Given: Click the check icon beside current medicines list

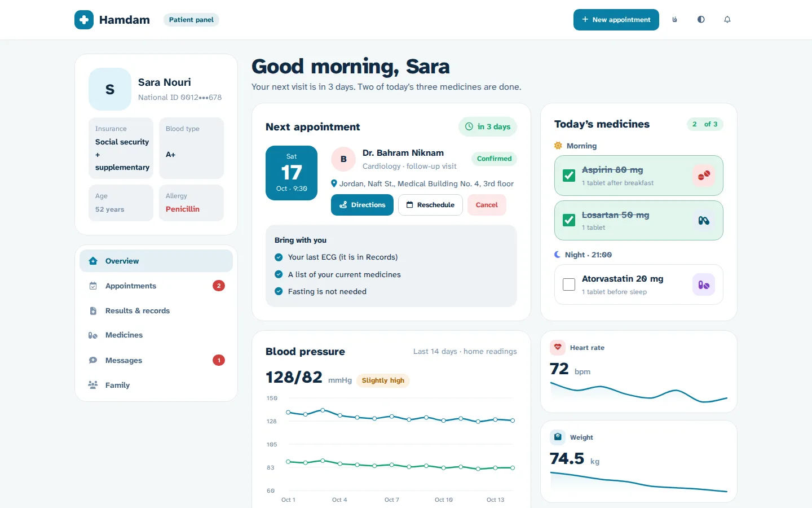Looking at the screenshot, I should [279, 274].
